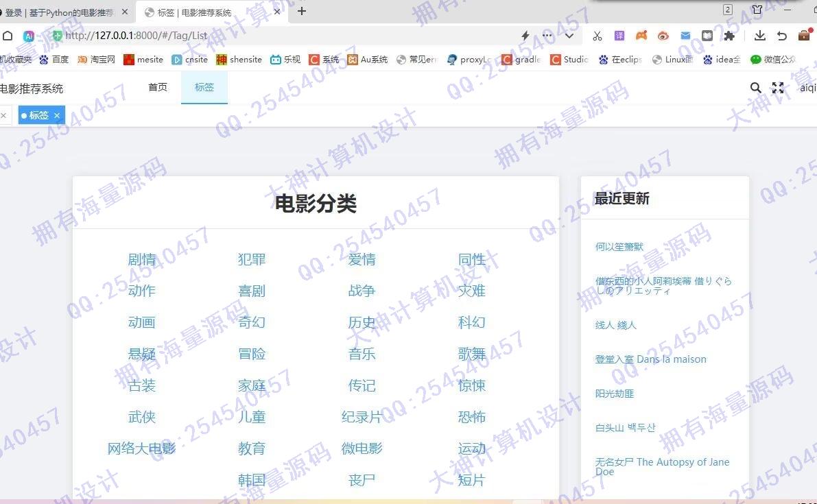Open the 武侠 movie category
The image size is (817, 504).
coord(142,417)
